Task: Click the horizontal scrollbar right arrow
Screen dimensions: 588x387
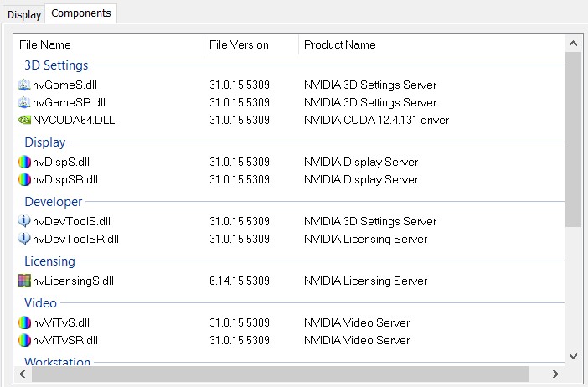Action: point(555,374)
